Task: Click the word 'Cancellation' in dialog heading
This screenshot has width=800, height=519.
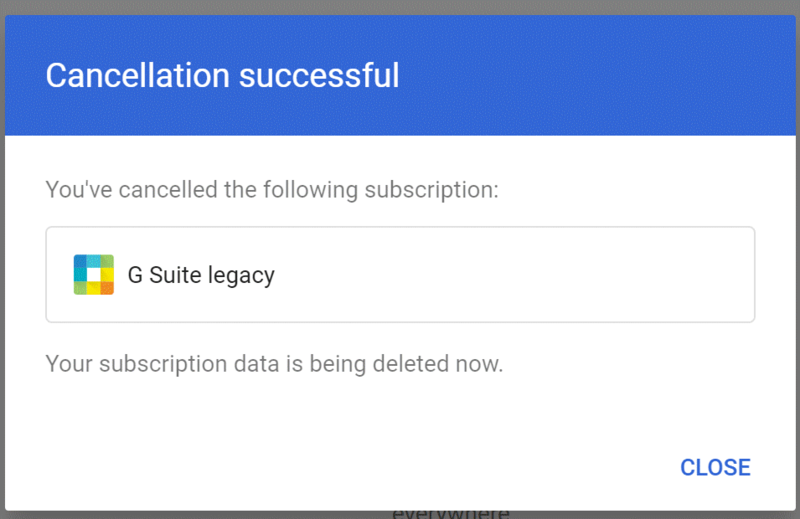Action: (126, 76)
